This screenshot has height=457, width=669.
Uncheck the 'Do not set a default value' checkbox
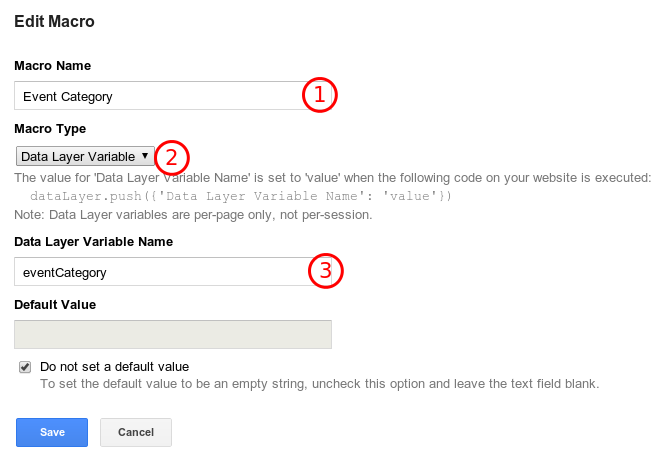25,367
